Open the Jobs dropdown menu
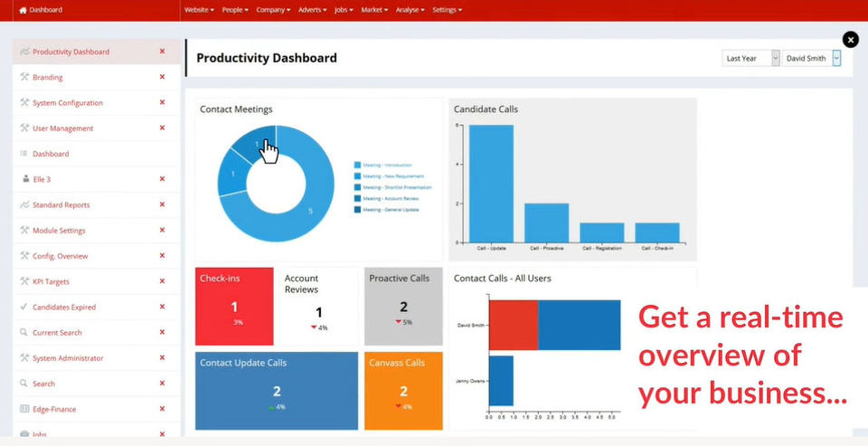The width and height of the screenshot is (868, 446). (x=344, y=10)
